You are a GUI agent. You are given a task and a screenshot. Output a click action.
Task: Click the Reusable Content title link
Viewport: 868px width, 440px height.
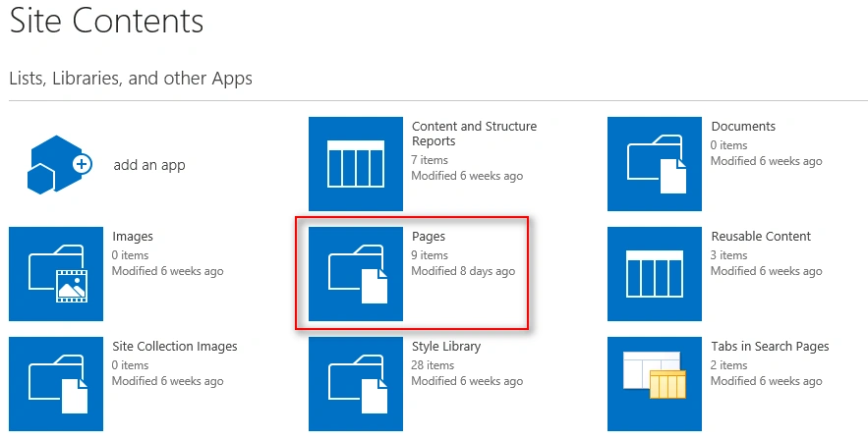tap(761, 237)
